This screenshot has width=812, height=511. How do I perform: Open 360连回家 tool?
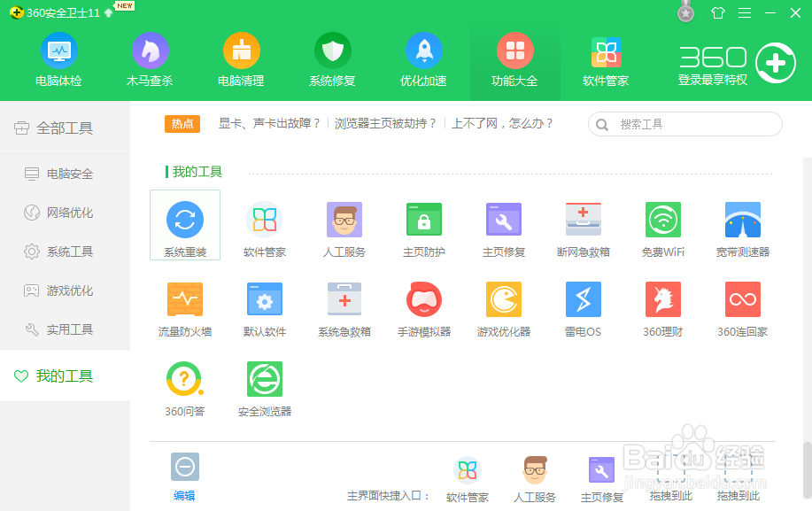743,309
